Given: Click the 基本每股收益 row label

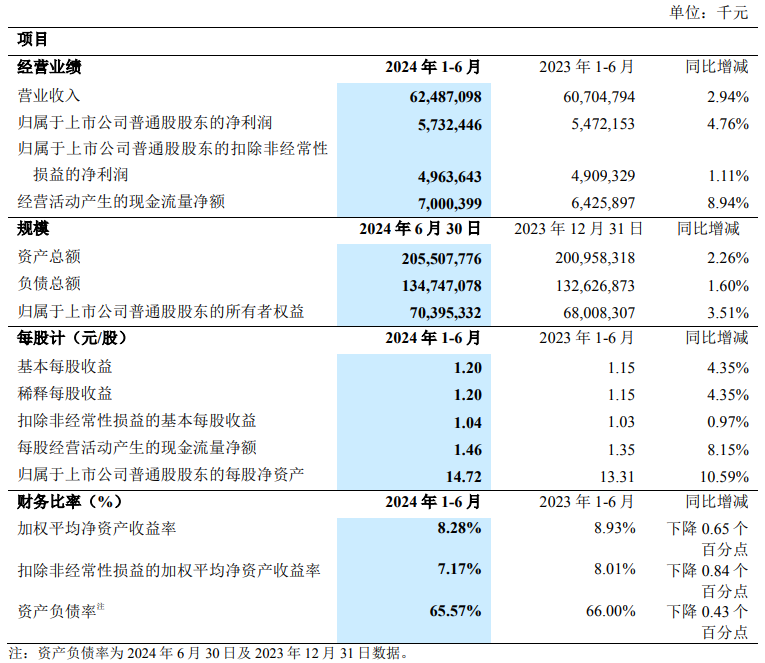Looking at the screenshot, I should pyautogui.click(x=65, y=366).
